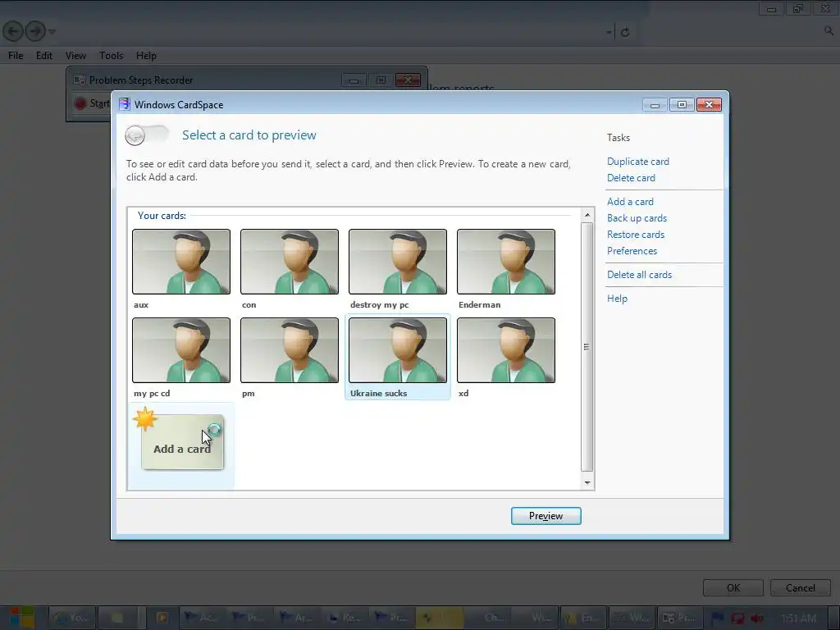Click the Refresh icon in background window
This screenshot has height=630, width=840.
click(x=624, y=32)
